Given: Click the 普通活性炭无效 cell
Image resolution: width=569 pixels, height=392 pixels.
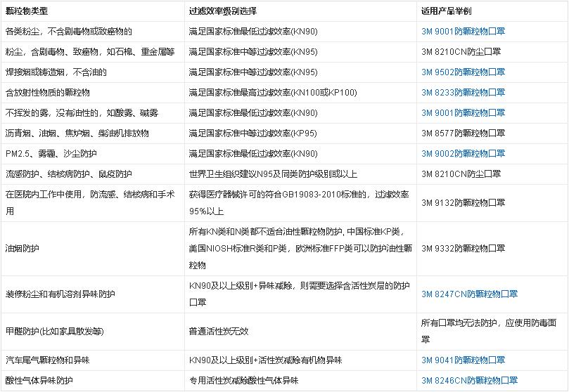Looking at the screenshot, I should pyautogui.click(x=217, y=332).
